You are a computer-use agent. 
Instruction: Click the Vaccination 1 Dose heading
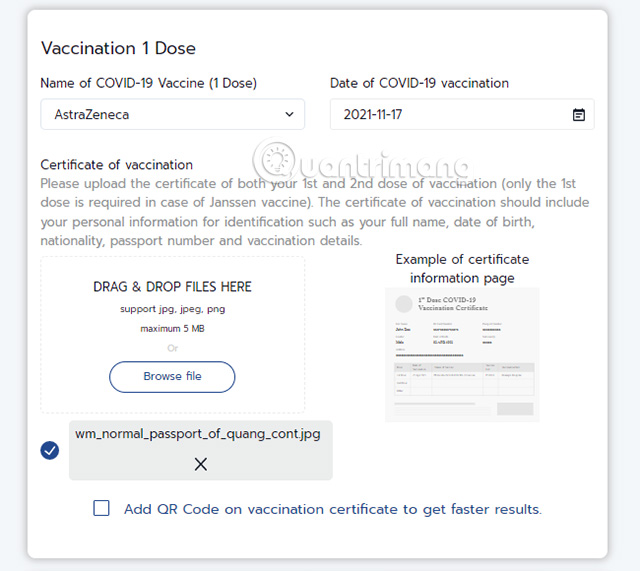click(x=118, y=48)
